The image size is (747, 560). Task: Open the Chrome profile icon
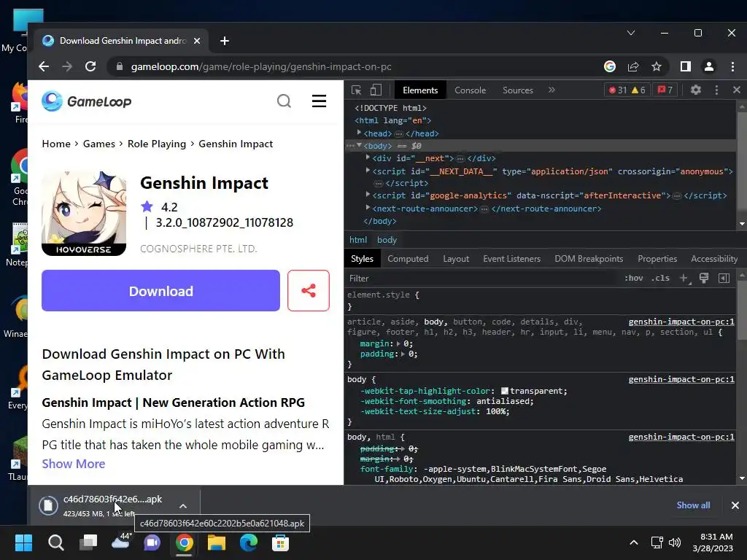point(709,66)
